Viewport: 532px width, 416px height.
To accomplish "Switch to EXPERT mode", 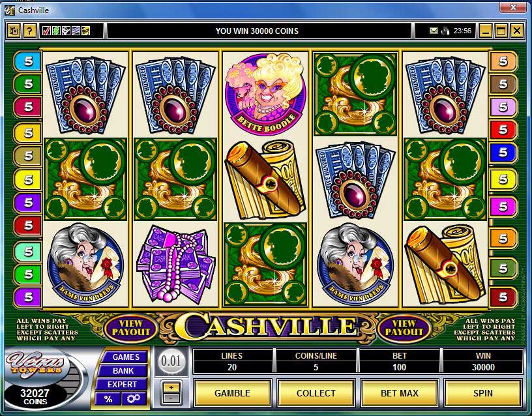I will pos(122,385).
